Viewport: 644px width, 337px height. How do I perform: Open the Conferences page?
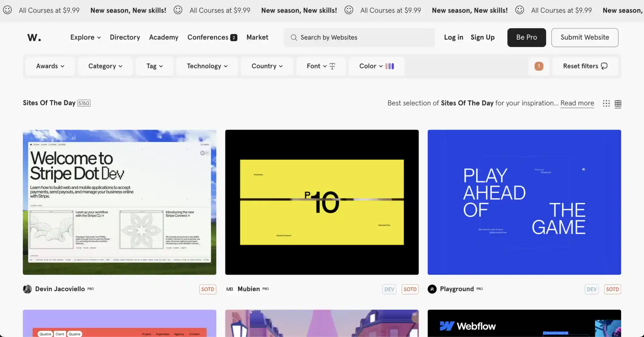(208, 38)
